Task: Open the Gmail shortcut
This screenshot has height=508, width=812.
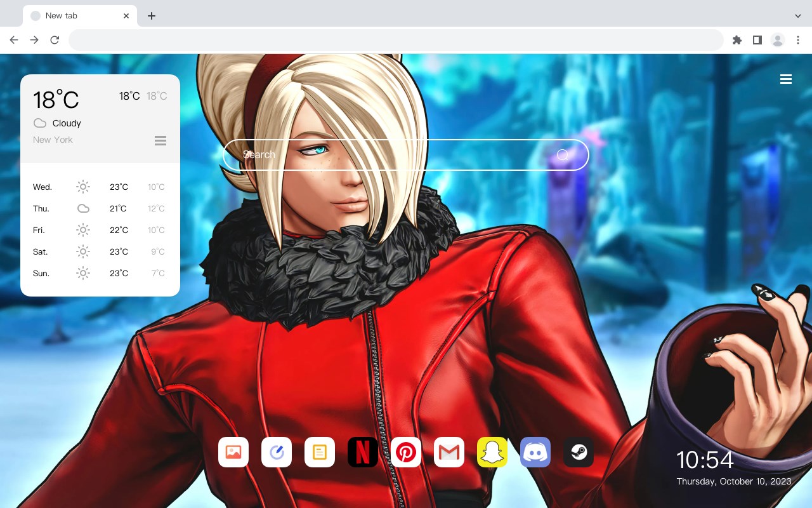Action: [x=449, y=452]
